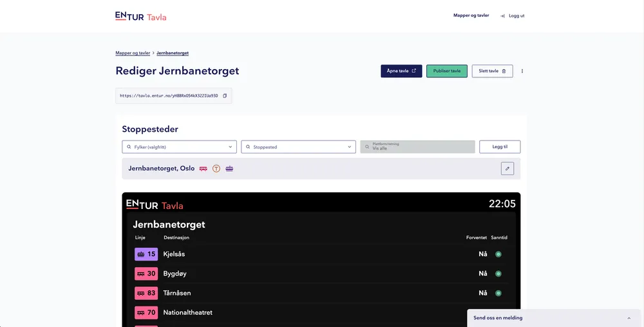Click the Entur Tavla logo in header

[140, 16]
